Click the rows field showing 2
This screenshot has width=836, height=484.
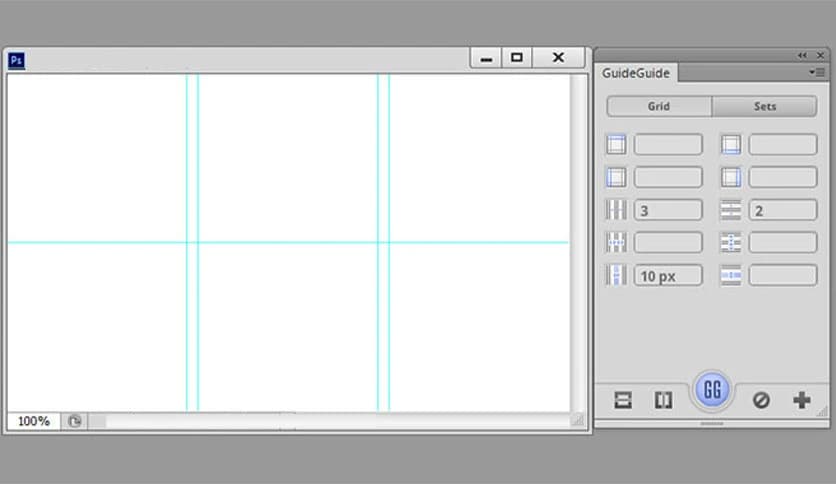click(x=783, y=210)
